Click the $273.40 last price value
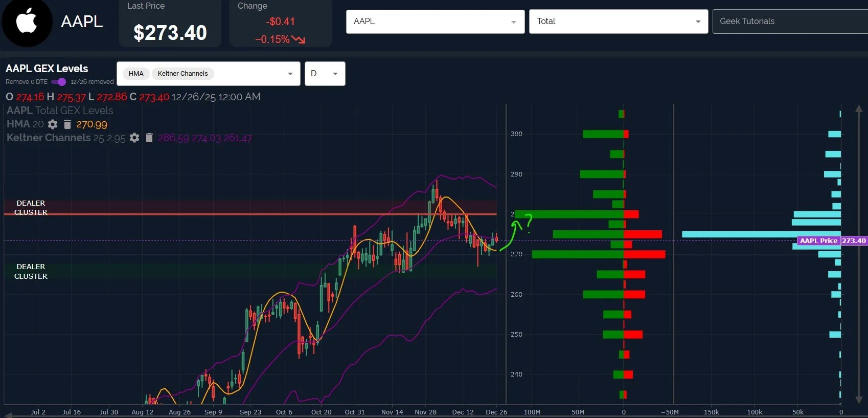This screenshot has width=868, height=418. (x=170, y=33)
